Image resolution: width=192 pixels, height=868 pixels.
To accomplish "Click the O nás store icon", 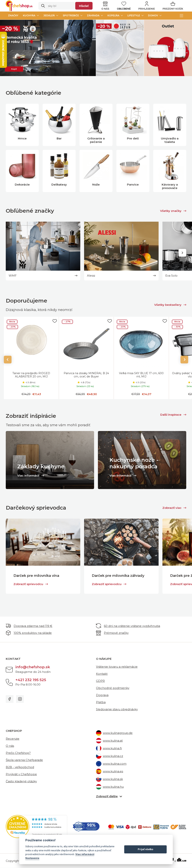I will click(105, 4).
